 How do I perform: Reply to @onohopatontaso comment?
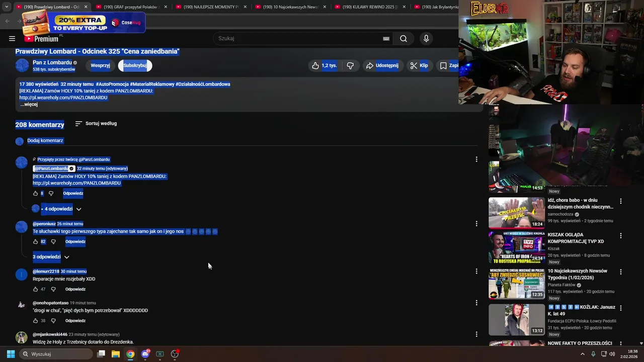[x=75, y=321]
